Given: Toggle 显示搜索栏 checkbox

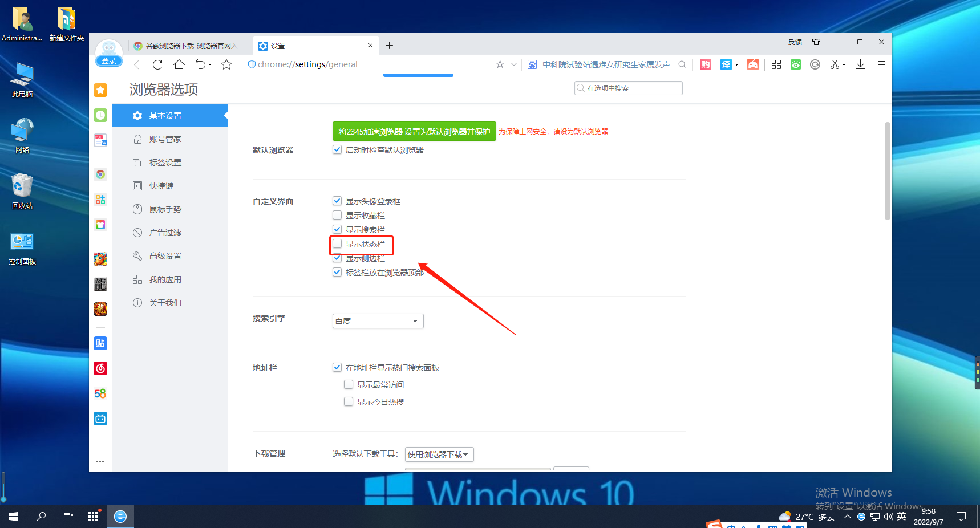Looking at the screenshot, I should tap(337, 229).
